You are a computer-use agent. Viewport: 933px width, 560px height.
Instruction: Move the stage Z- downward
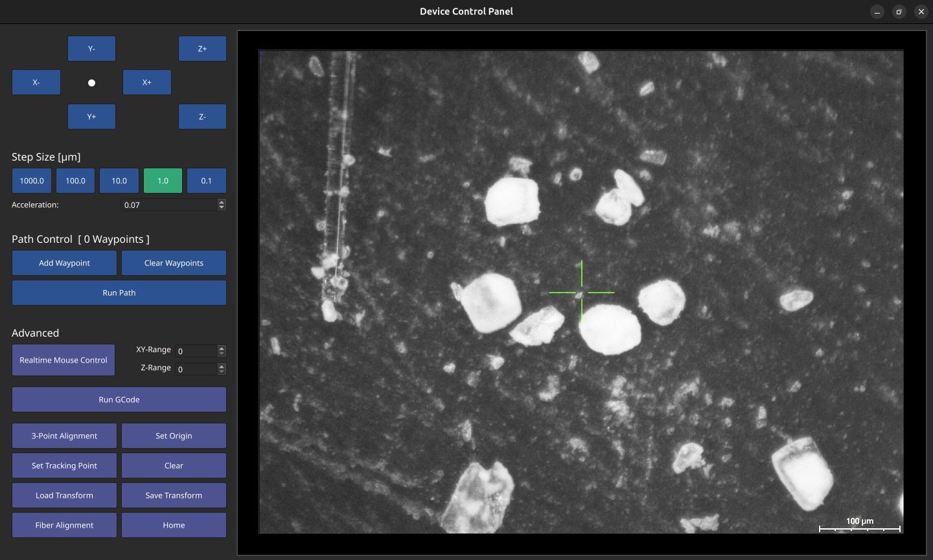tap(202, 117)
